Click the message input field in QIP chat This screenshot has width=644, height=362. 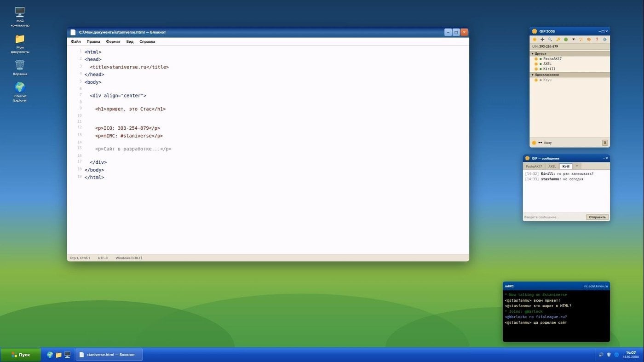tap(554, 217)
